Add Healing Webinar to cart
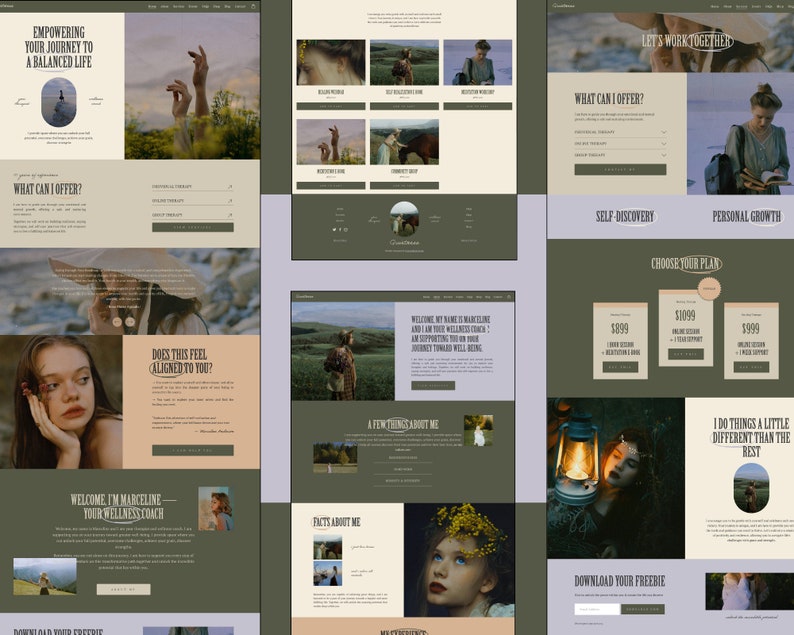This screenshot has width=794, height=635. pyautogui.click(x=331, y=106)
